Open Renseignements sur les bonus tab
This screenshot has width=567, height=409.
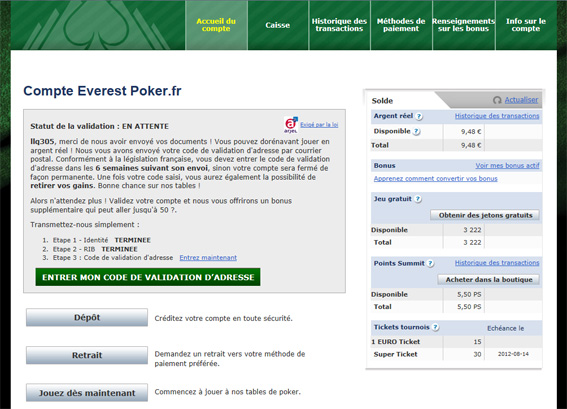[x=464, y=25]
